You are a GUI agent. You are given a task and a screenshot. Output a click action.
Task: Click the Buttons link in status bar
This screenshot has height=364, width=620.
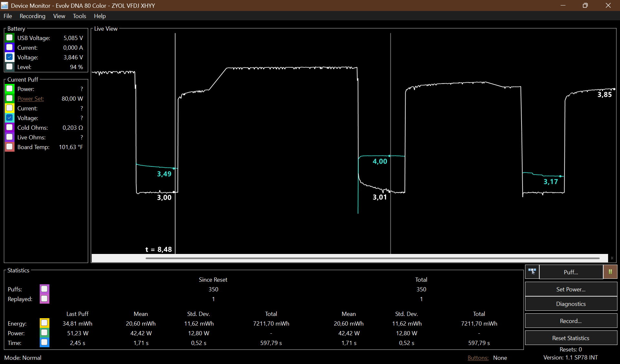point(478,358)
